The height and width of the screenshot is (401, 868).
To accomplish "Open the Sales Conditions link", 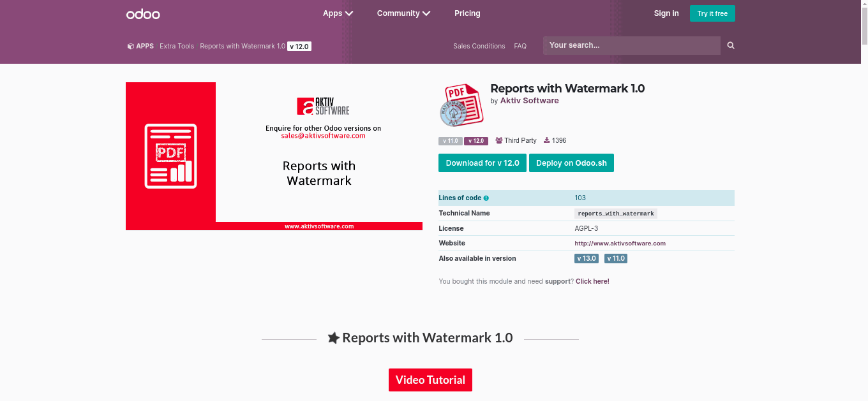I will 479,47.
